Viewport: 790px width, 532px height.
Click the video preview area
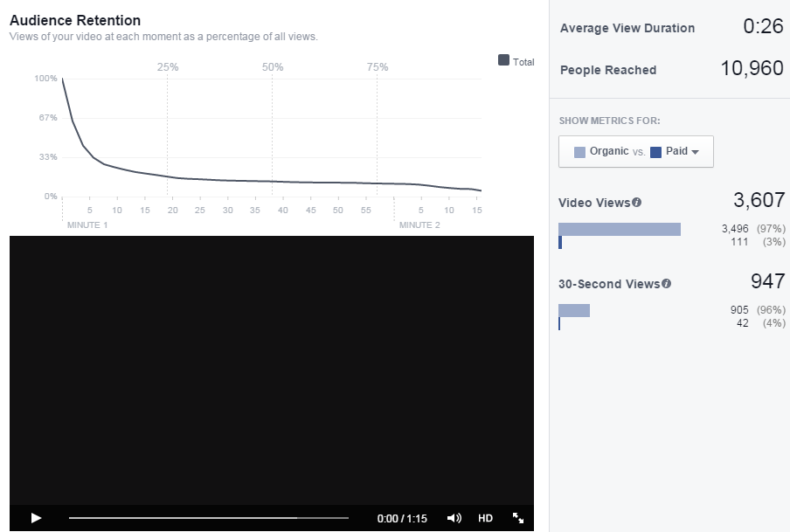tap(272, 370)
